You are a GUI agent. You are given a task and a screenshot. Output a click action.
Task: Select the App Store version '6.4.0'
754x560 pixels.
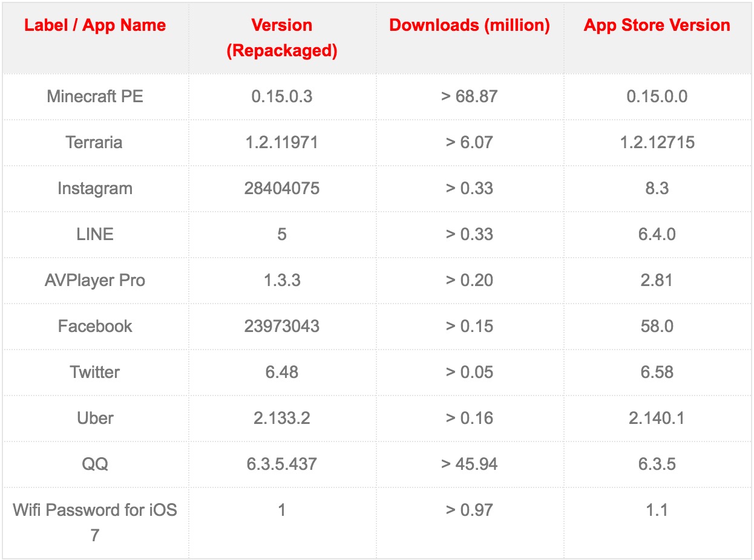657,234
